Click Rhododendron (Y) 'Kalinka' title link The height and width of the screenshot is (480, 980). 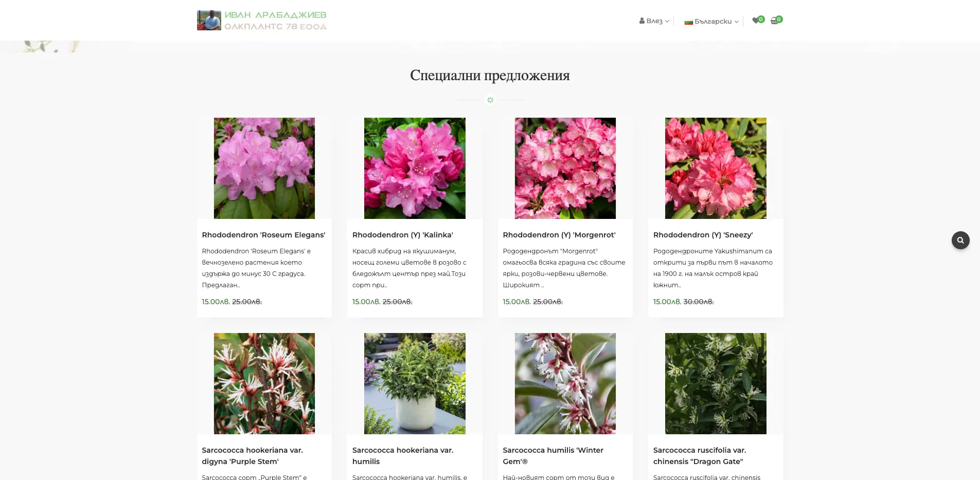pyautogui.click(x=403, y=235)
